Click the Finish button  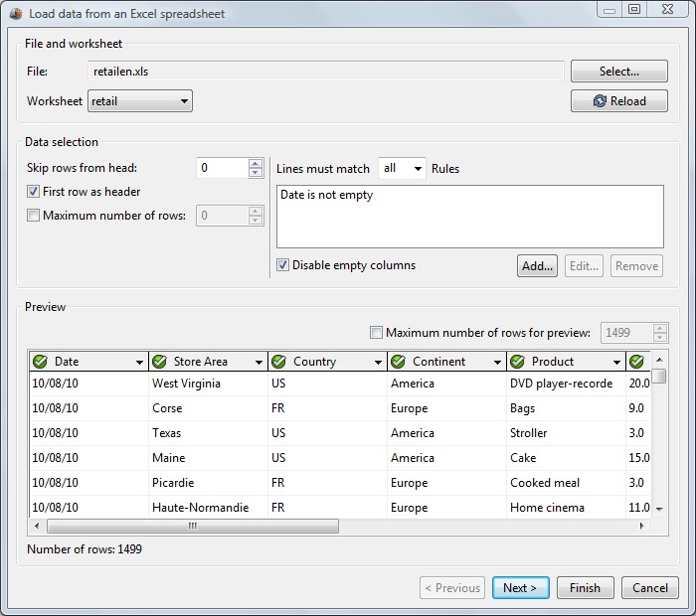pos(585,587)
